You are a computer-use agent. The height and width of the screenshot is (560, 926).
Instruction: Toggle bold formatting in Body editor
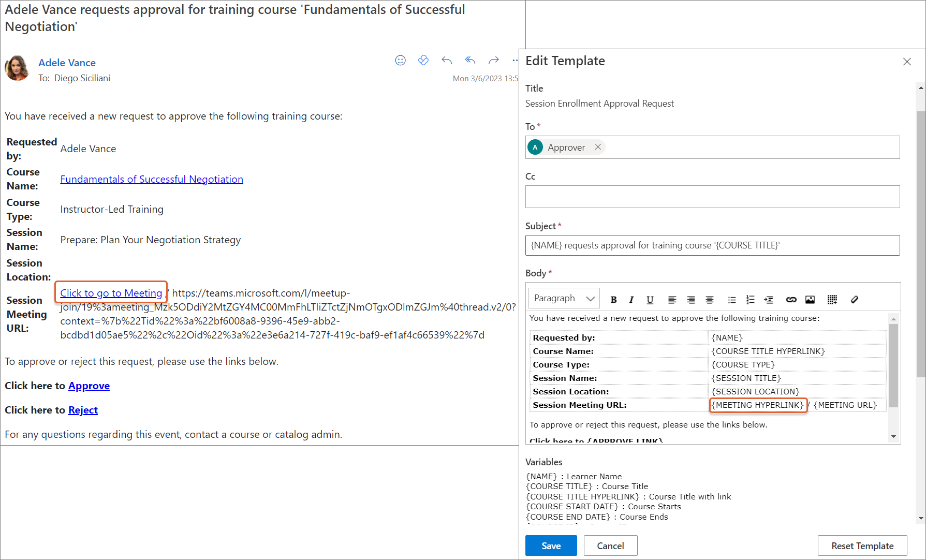tap(613, 300)
